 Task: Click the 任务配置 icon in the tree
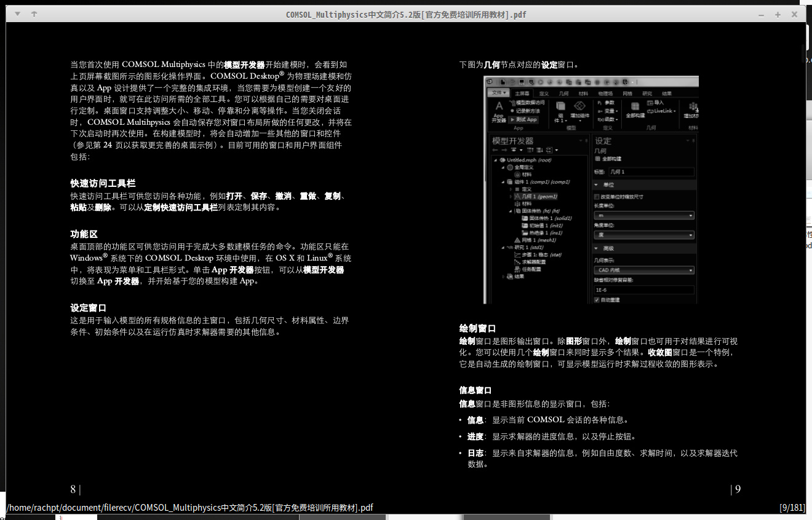(x=517, y=269)
